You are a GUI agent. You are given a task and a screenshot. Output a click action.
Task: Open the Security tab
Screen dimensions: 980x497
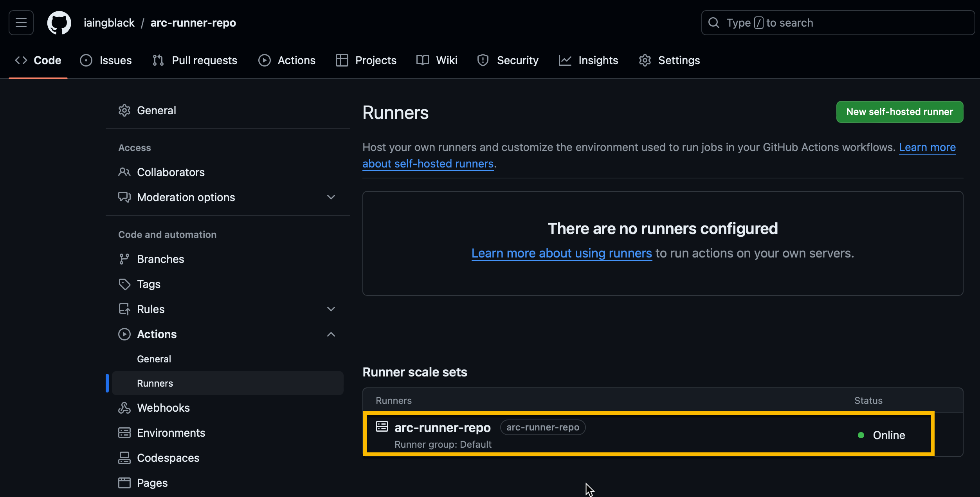pyautogui.click(x=508, y=60)
